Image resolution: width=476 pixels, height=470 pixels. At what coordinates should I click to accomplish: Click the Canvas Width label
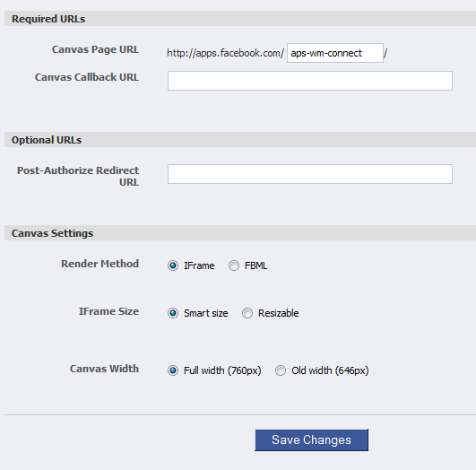[x=104, y=369]
